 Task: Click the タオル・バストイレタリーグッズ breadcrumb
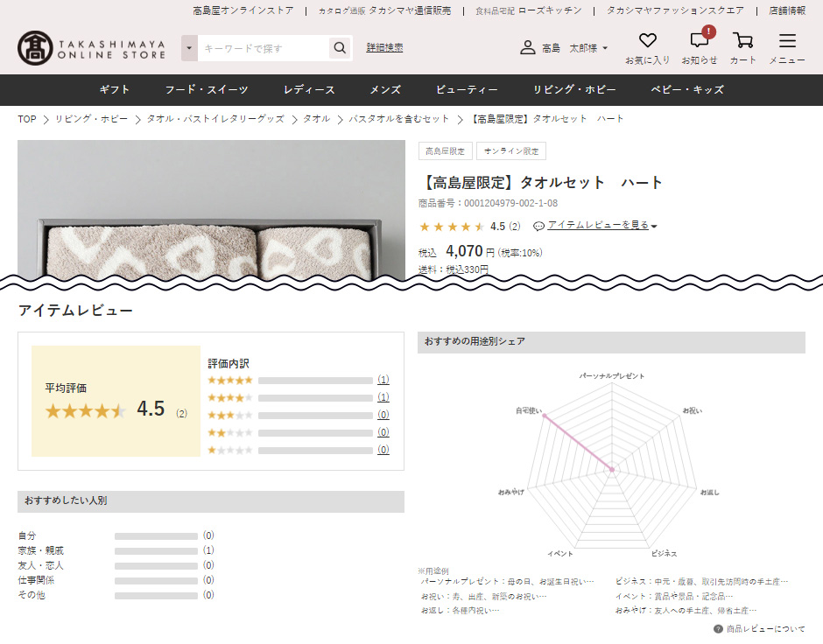point(215,119)
